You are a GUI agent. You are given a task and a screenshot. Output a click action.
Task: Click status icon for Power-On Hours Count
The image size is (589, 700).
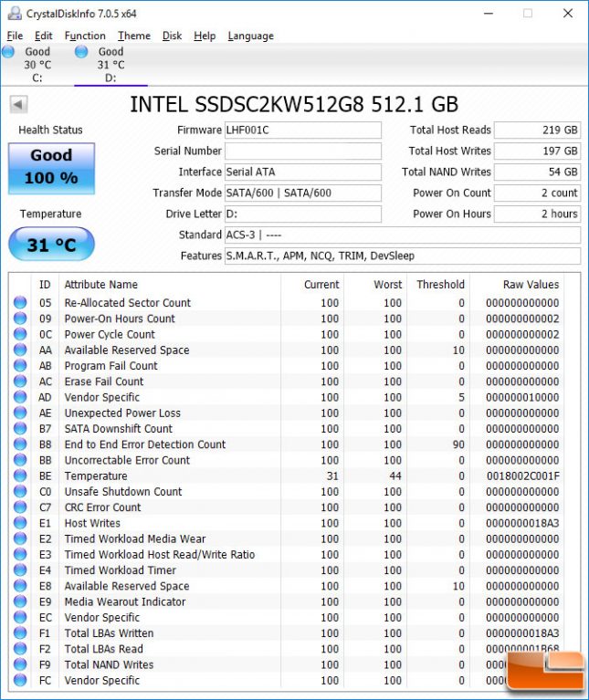20,319
